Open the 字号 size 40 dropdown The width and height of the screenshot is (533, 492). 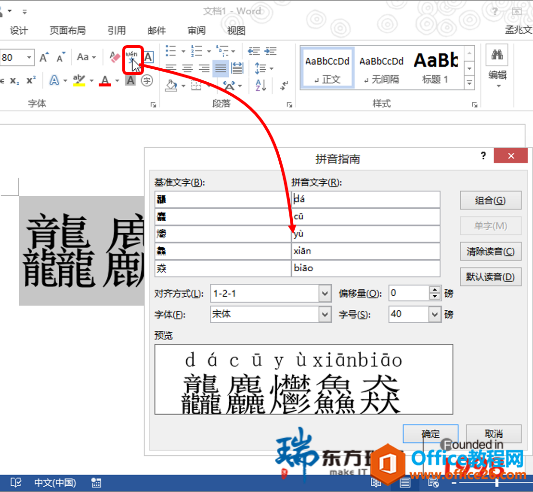click(x=434, y=315)
